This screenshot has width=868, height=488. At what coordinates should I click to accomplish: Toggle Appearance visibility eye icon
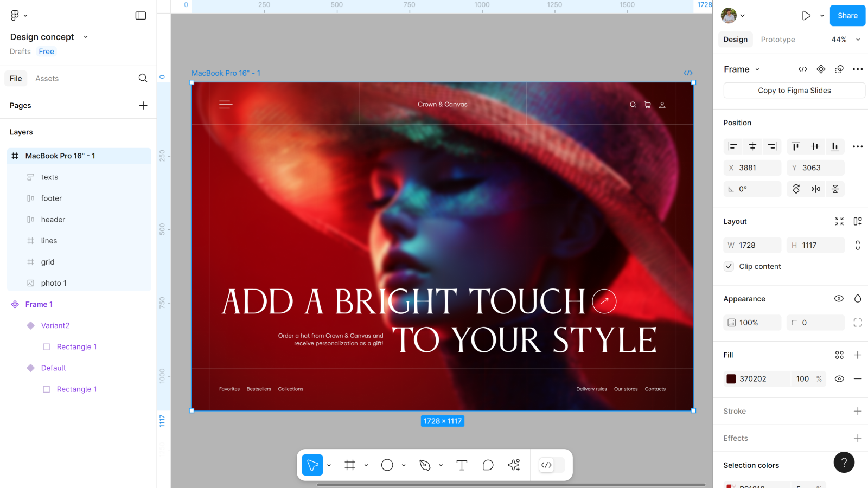(839, 299)
